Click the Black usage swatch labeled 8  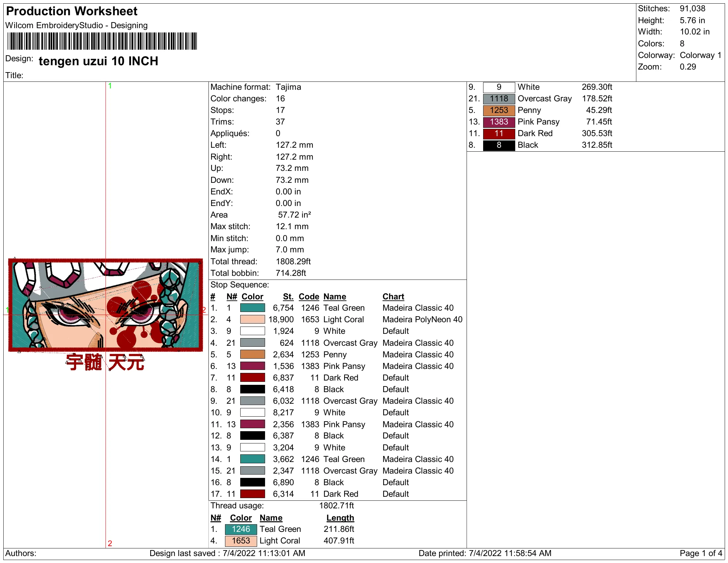click(499, 145)
